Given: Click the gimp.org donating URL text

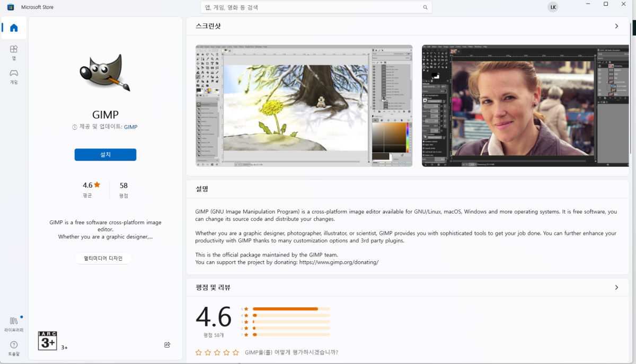Looking at the screenshot, I should pos(339,262).
